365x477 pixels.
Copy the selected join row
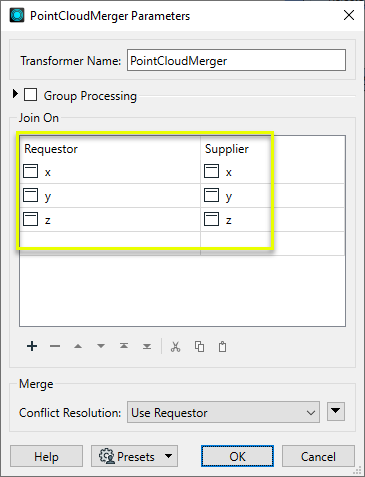click(x=199, y=347)
